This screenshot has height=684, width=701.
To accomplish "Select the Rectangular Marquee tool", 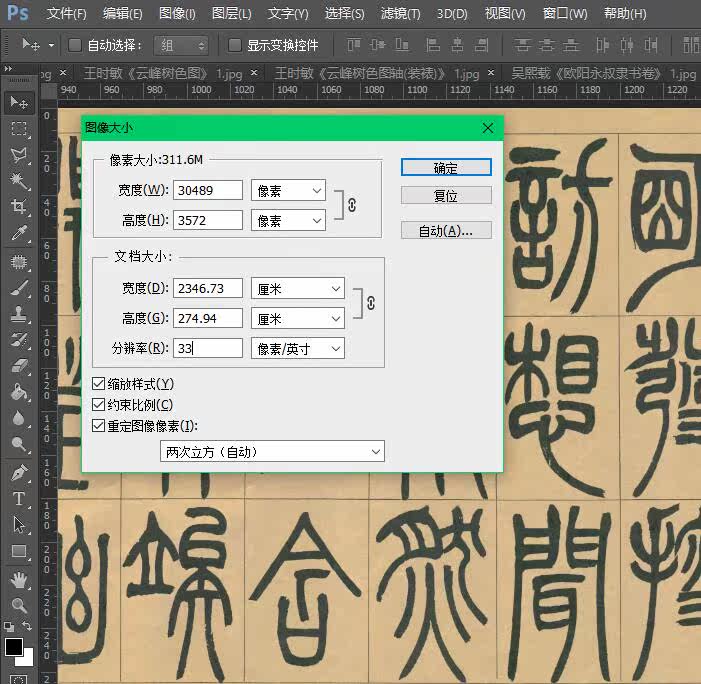I will pos(19,129).
